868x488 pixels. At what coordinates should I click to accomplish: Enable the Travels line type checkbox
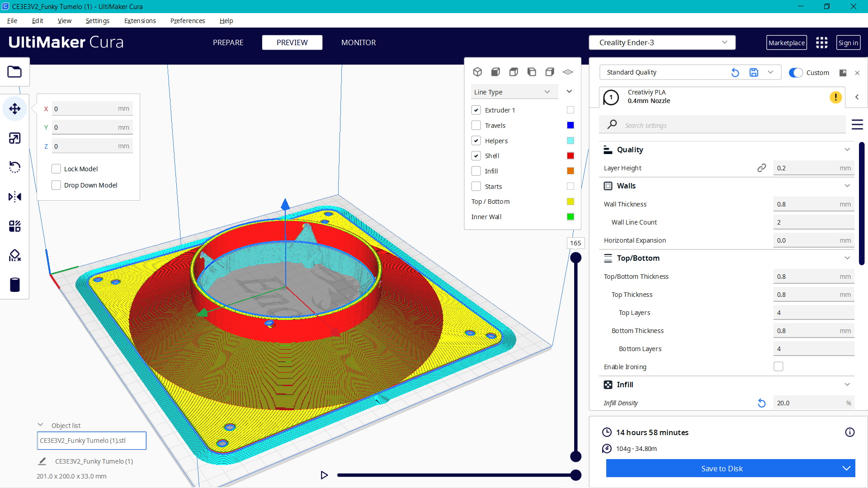coord(476,125)
